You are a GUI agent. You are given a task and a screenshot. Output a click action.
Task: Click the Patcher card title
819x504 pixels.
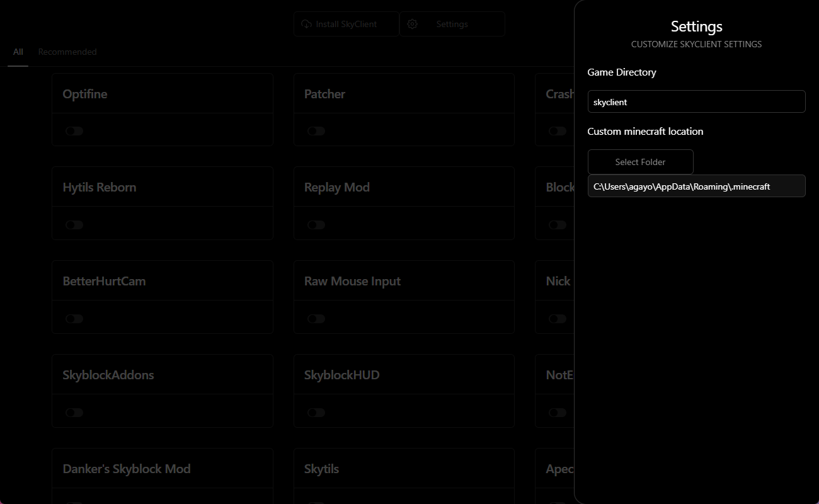pyautogui.click(x=324, y=94)
